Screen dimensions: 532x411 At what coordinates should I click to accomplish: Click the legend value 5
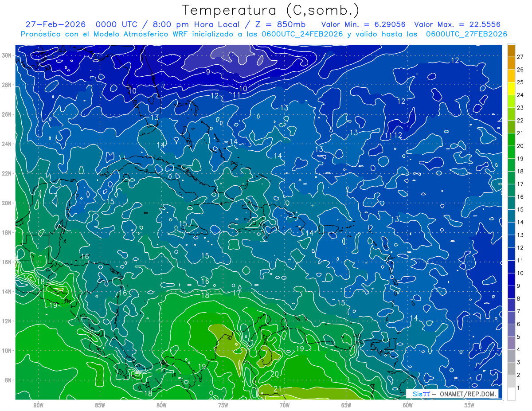(x=519, y=337)
